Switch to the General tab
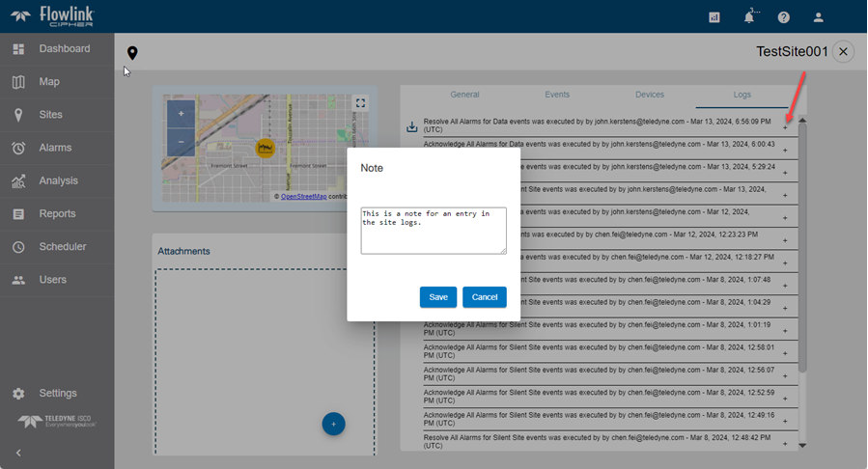 click(464, 95)
